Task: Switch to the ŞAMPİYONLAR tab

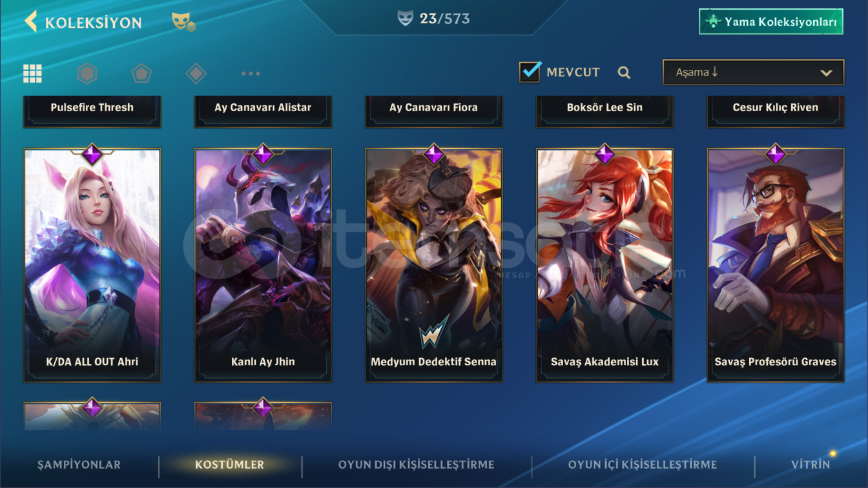Action: pos(79,465)
